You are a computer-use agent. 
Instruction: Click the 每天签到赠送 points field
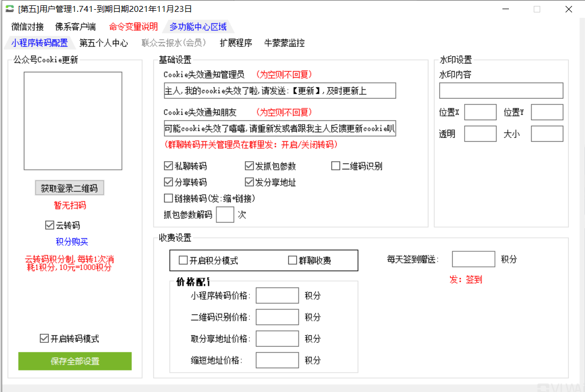pos(473,259)
